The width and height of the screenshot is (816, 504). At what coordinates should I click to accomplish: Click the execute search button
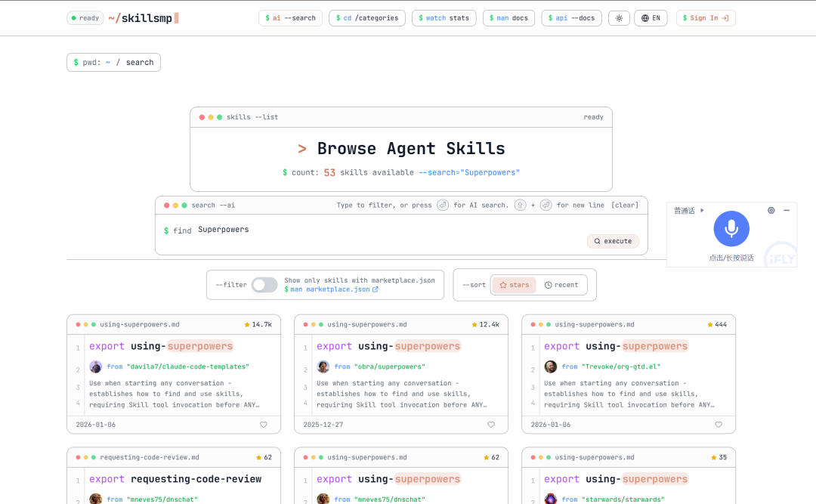613,241
